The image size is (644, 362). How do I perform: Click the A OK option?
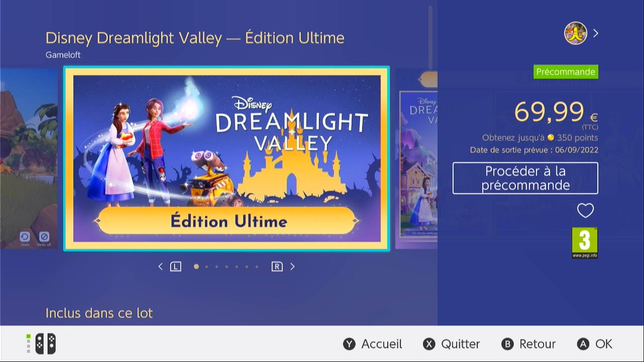(595, 344)
